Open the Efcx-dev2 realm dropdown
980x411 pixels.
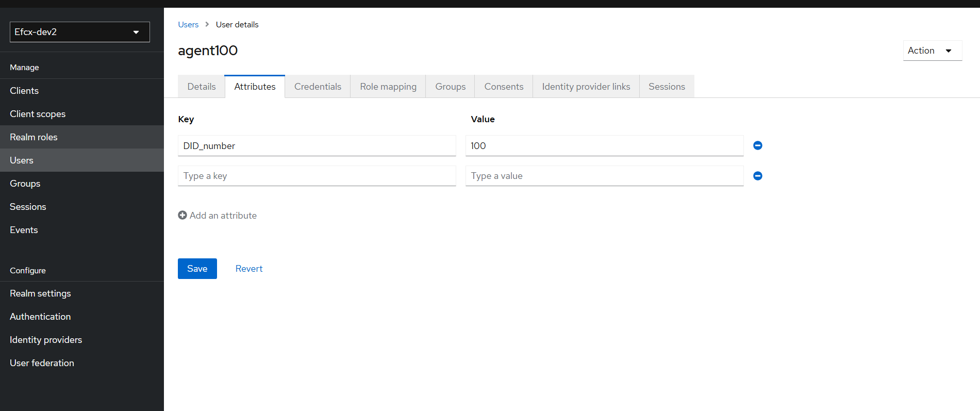(80, 32)
